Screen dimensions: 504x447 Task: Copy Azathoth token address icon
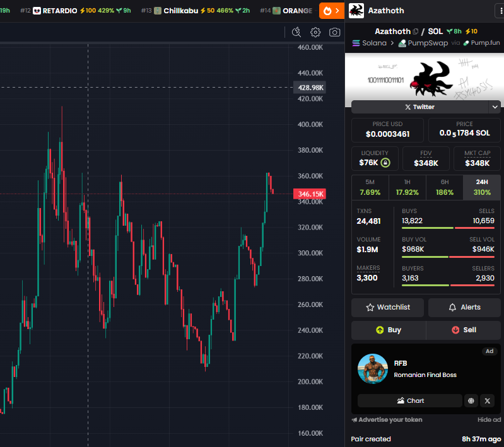(x=416, y=31)
